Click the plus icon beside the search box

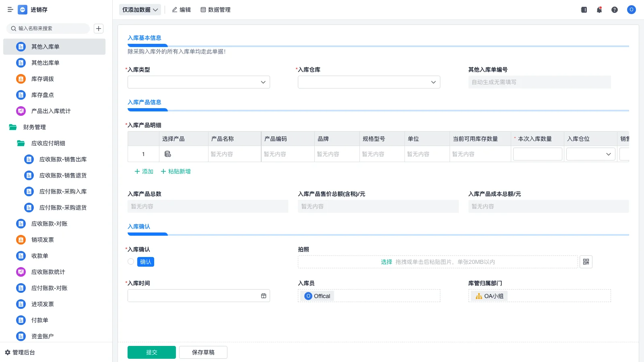99,29
